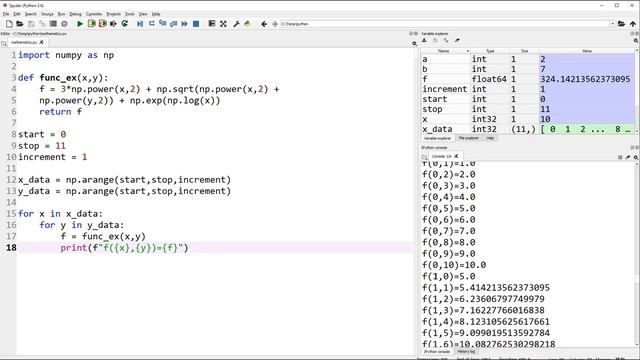Select the f variable value 324.1421362373095
Image resolution: width=640 pixels, height=360 pixels.
[x=585, y=79]
